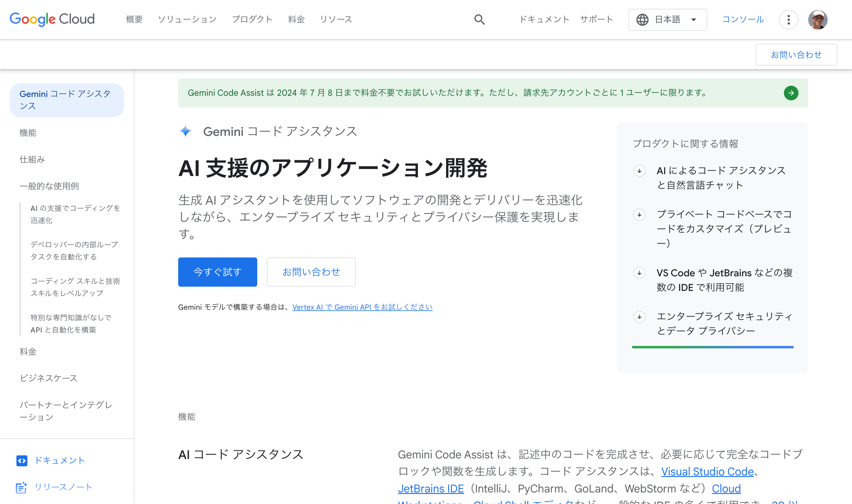Image resolution: width=852 pixels, height=504 pixels.
Task: Click the Gemini sparkle star icon
Action: coord(185,131)
